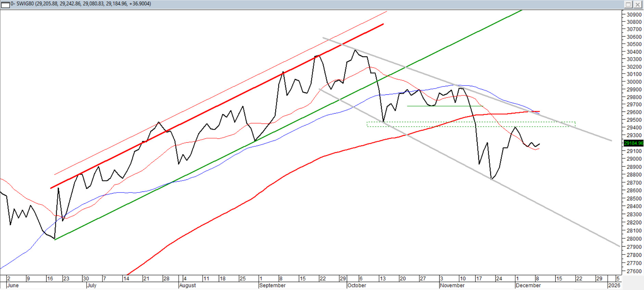Select the 30000 level on price axis
The width and height of the screenshot is (644, 290).
tap(634, 82)
